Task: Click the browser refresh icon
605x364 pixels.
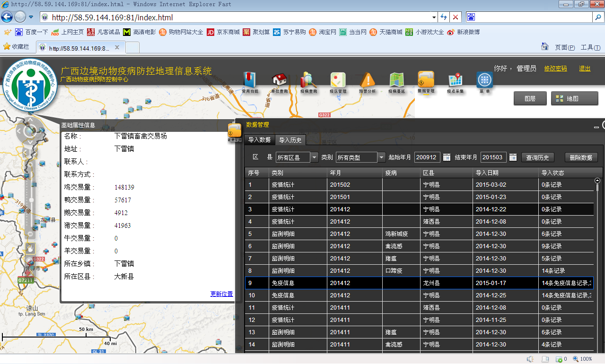Action: click(444, 17)
